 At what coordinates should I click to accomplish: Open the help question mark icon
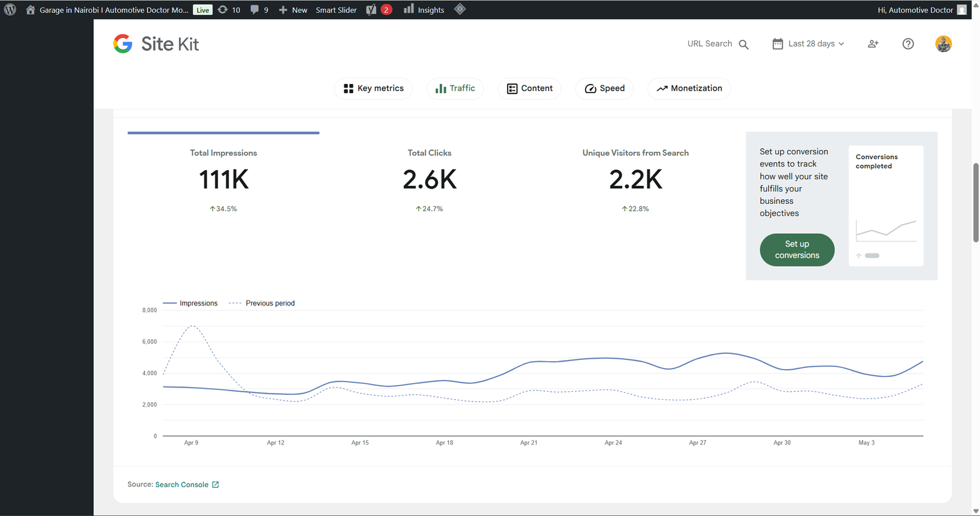click(x=908, y=43)
